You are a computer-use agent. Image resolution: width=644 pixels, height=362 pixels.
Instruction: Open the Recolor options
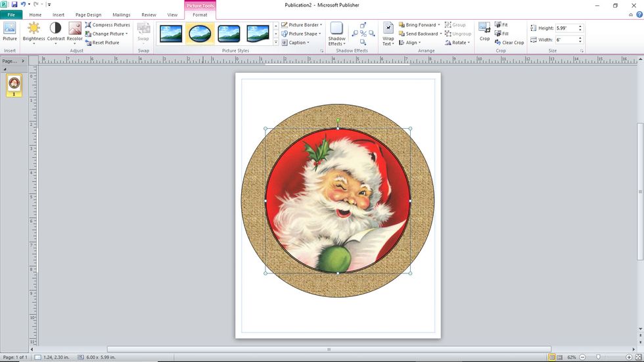[x=75, y=34]
